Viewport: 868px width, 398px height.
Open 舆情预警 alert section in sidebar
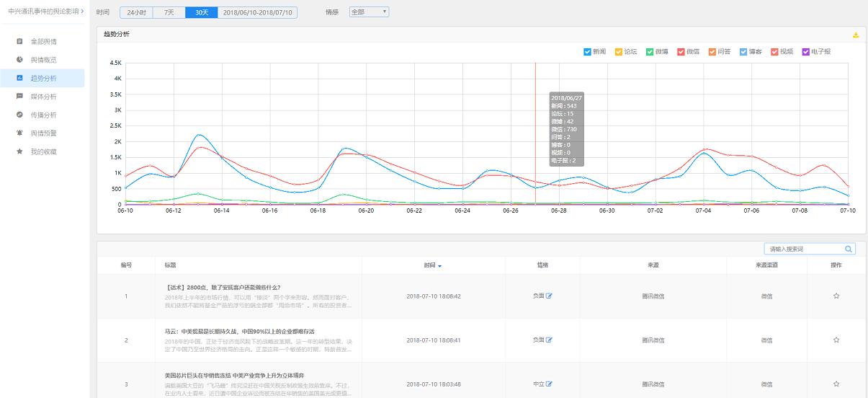tap(43, 133)
